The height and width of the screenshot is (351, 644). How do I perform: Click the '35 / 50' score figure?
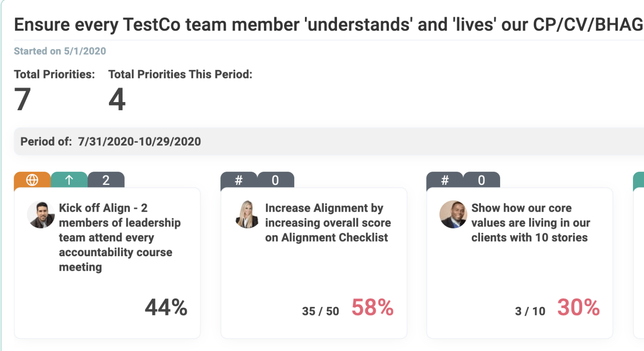pos(320,311)
